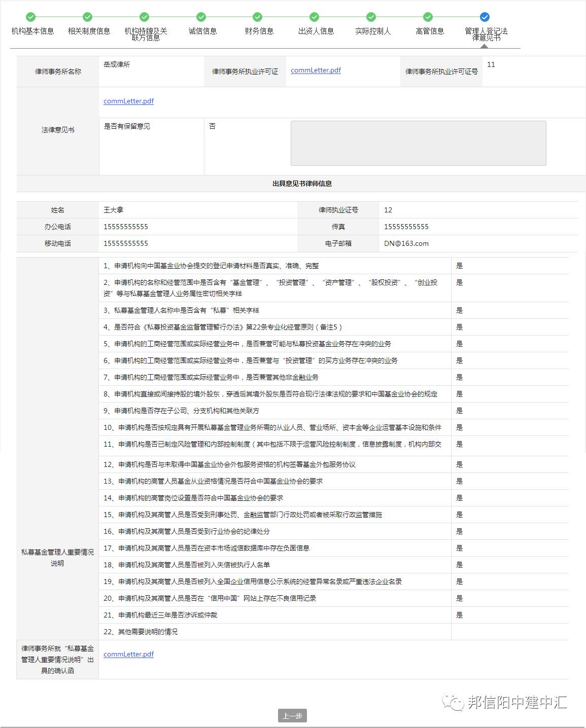Click the 出资人信息 step checkmark icon
This screenshot has width=586, height=728.
coord(315,17)
